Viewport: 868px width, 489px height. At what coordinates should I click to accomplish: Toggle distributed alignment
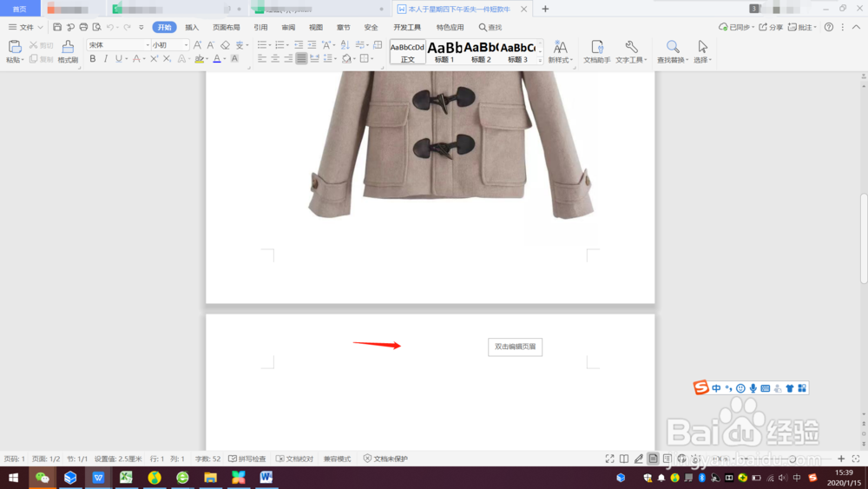tap(314, 59)
